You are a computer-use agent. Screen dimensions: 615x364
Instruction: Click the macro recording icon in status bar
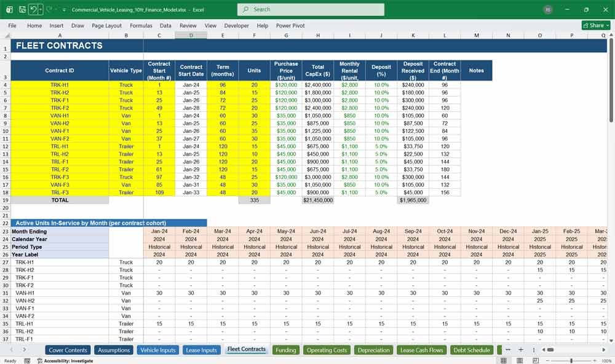[x=27, y=360]
